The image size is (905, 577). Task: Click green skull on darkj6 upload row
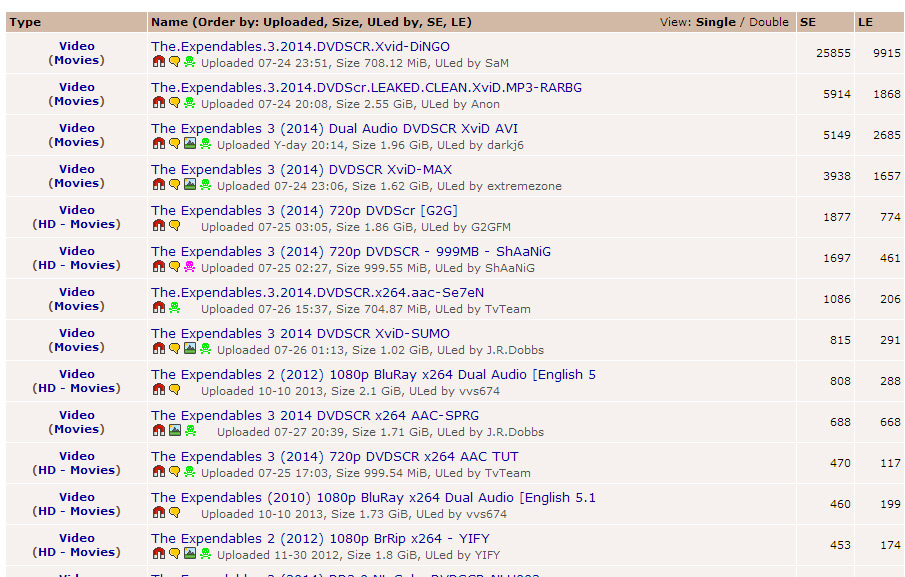click(205, 144)
